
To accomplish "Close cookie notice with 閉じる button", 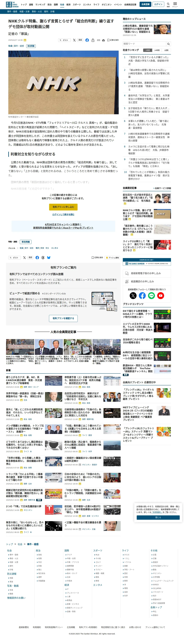I will (x=158, y=518).
